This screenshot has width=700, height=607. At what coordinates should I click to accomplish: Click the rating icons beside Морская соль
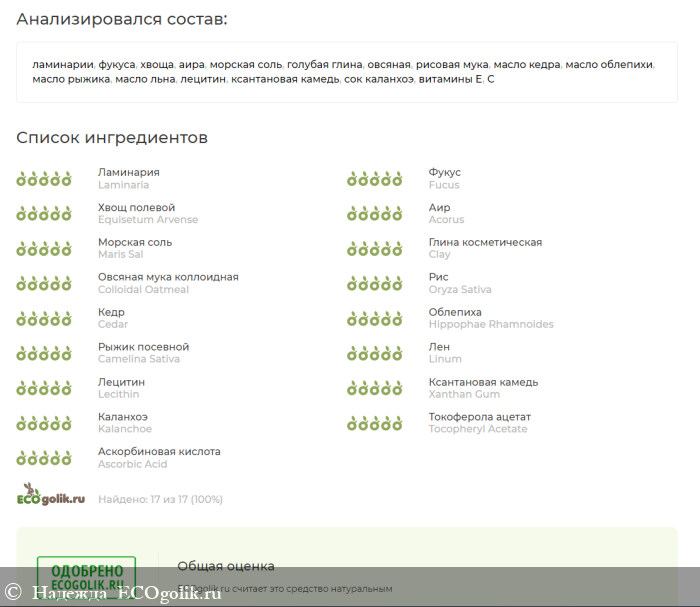(x=44, y=249)
